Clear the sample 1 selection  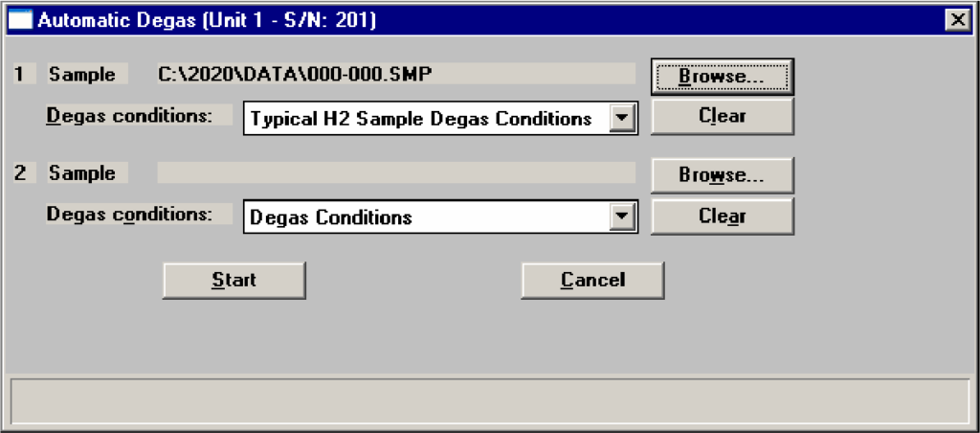coord(722,116)
